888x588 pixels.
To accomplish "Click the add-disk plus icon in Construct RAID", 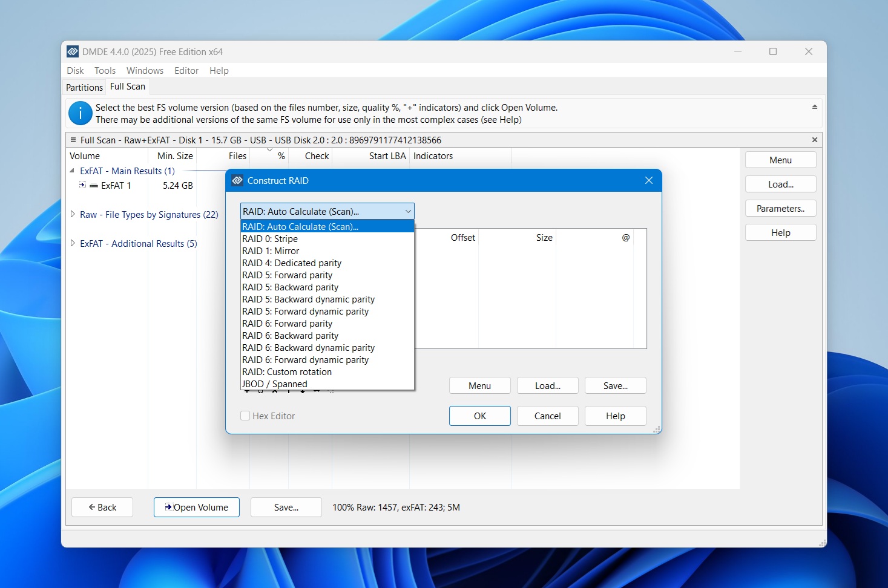I will point(247,391).
